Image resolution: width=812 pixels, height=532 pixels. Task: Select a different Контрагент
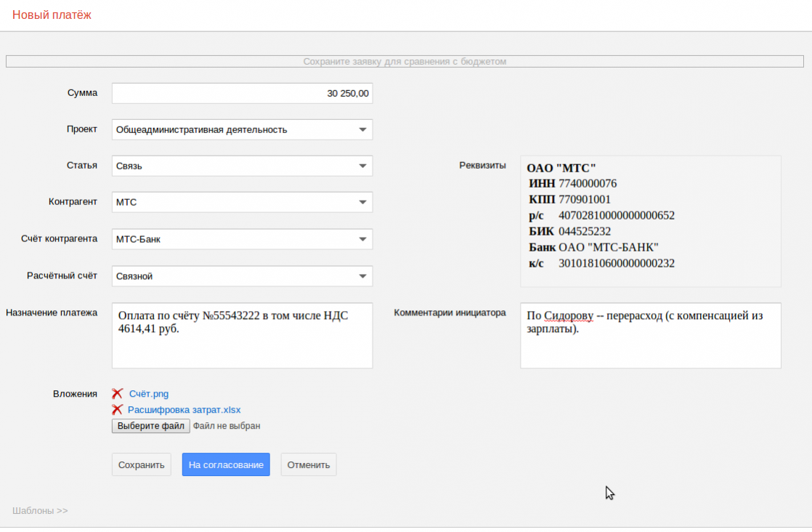362,202
